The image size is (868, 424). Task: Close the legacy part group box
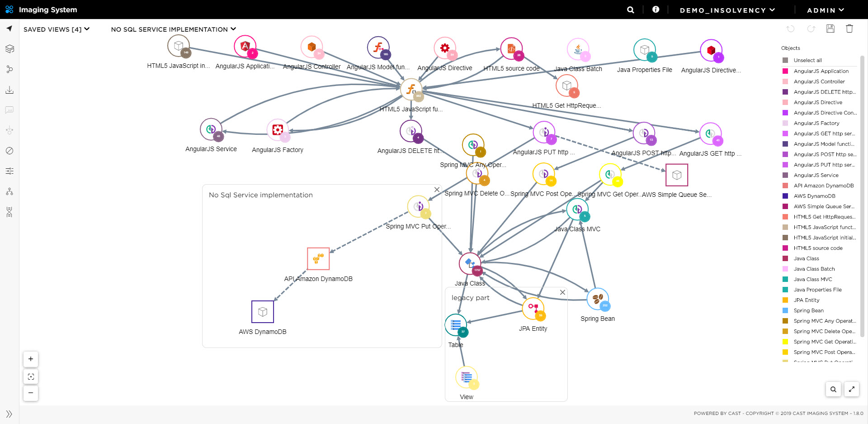[x=562, y=293]
